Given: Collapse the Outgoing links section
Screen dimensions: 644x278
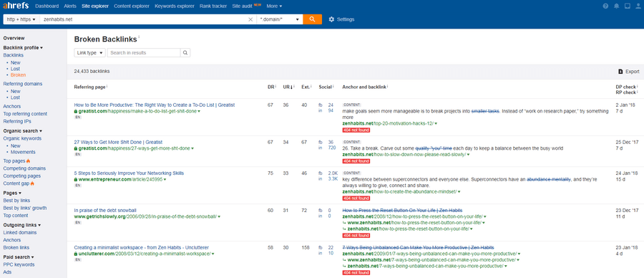Looking at the screenshot, I should click(21, 225).
